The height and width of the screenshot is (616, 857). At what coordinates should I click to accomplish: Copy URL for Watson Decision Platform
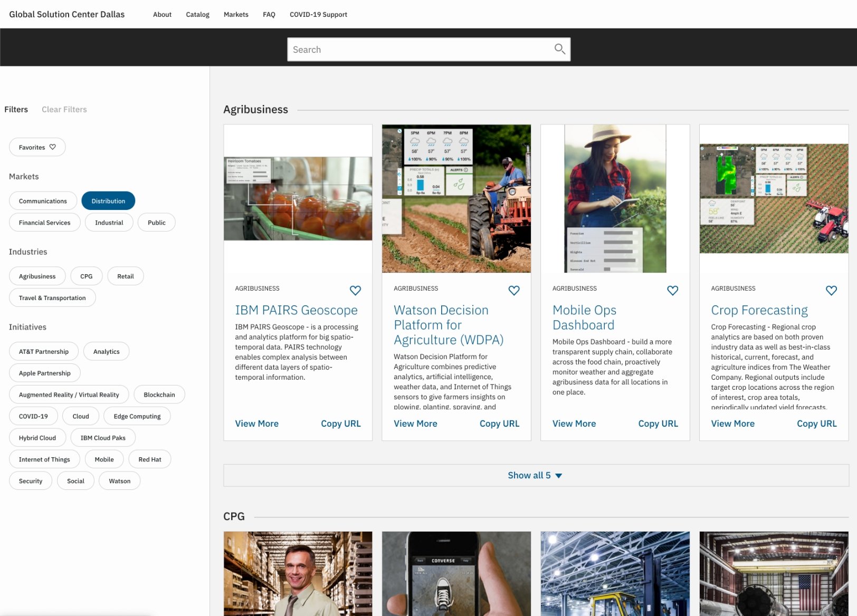click(x=499, y=424)
